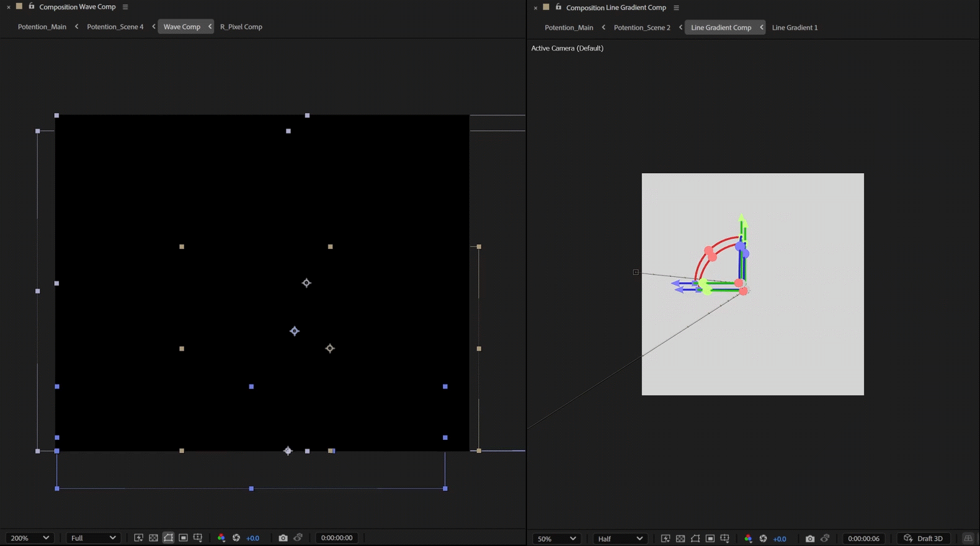Toggle Fast Previews in Wave Comp viewer
The image size is (980, 546).
click(x=138, y=538)
